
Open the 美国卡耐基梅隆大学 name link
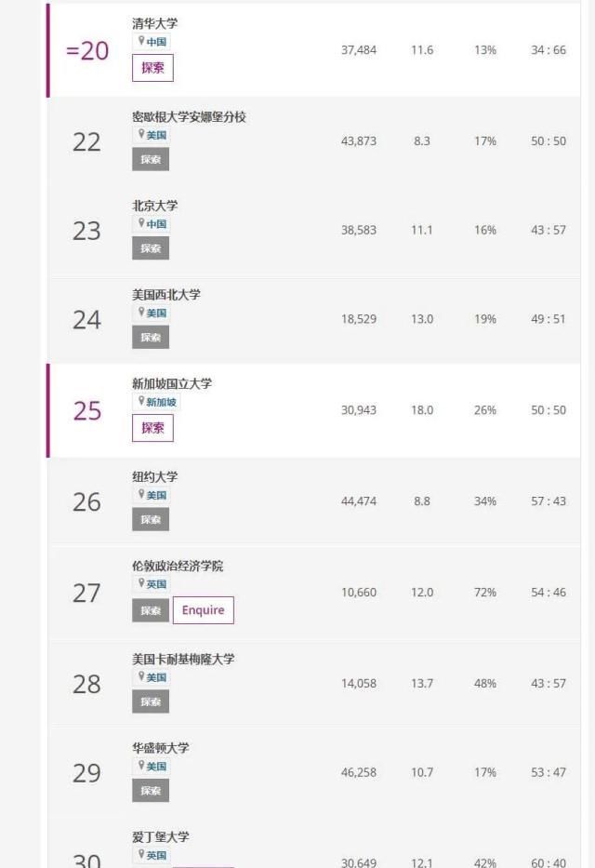[x=182, y=659]
